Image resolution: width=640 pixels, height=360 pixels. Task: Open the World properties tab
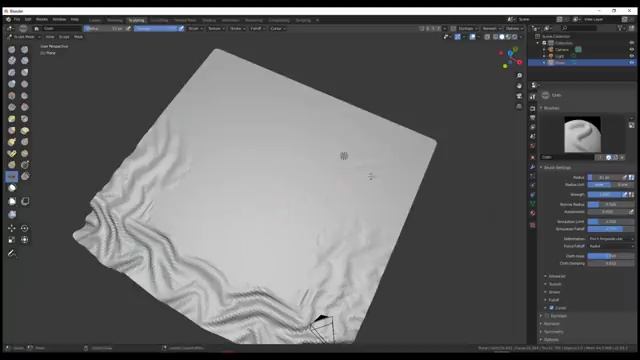pos(533,146)
